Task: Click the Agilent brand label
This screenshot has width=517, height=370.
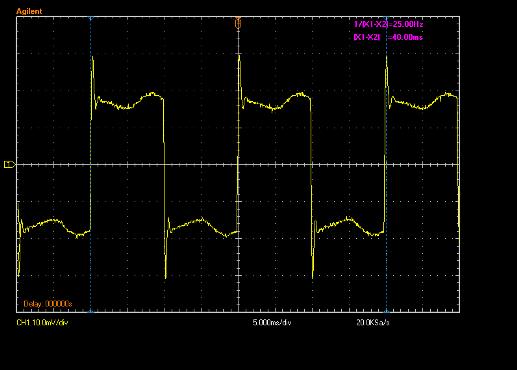Action: click(29, 11)
